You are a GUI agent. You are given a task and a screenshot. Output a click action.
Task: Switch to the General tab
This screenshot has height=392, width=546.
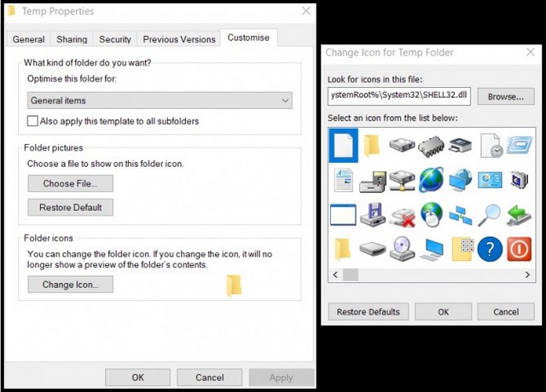click(28, 39)
